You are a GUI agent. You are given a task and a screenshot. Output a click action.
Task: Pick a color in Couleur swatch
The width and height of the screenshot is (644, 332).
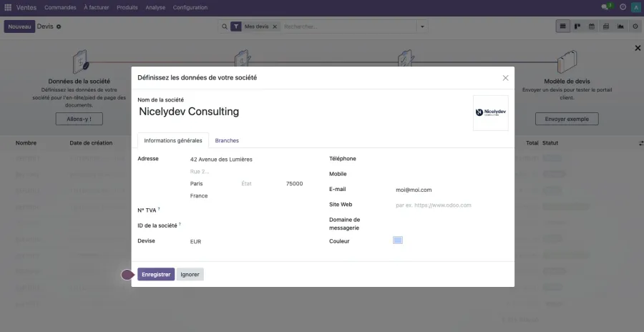[x=398, y=240]
